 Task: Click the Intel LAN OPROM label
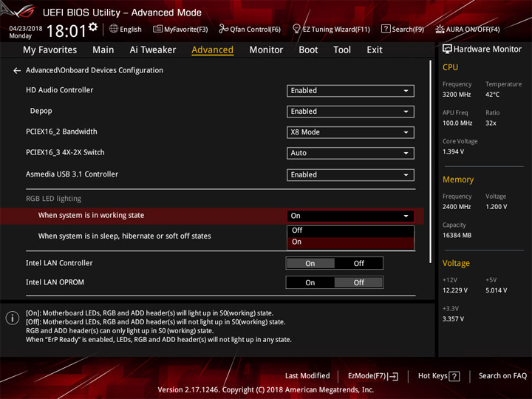(x=55, y=282)
